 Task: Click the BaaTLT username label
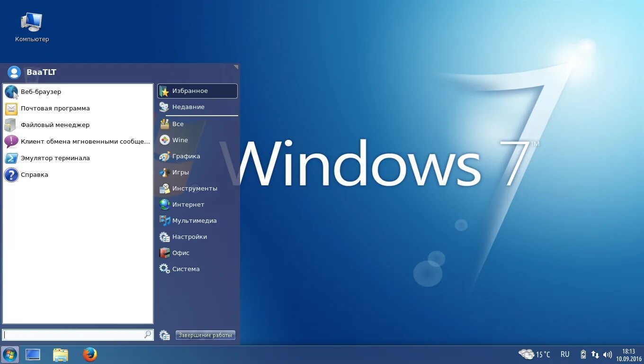(41, 73)
